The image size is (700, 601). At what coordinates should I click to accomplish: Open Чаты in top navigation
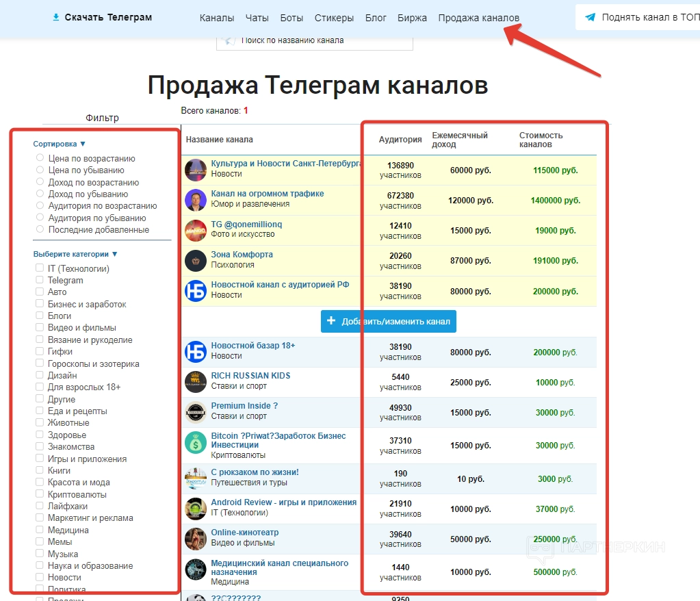pos(257,18)
